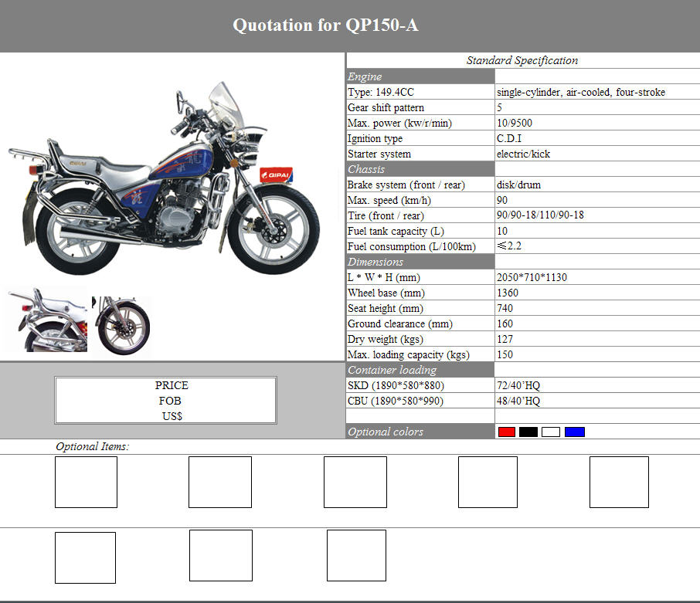Click the 'Standard Specification' heading
700x603 pixels.
522,60
